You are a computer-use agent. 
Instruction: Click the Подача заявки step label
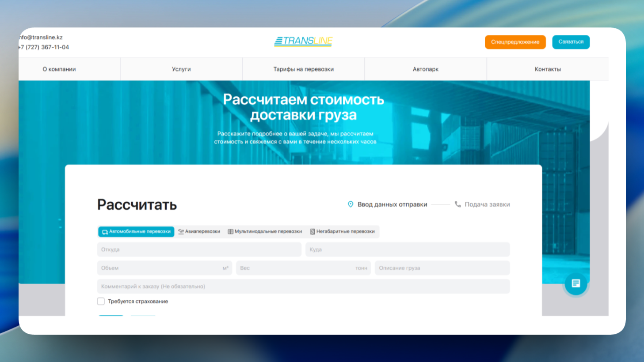point(487,204)
